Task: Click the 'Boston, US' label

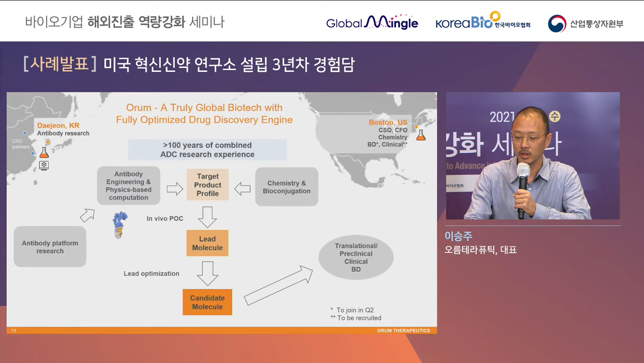Action: (388, 122)
